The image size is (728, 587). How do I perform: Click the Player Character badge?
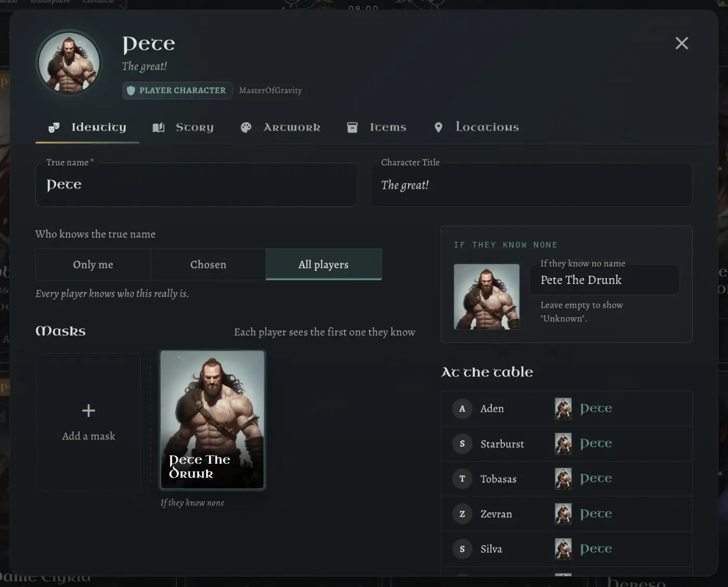(x=177, y=90)
